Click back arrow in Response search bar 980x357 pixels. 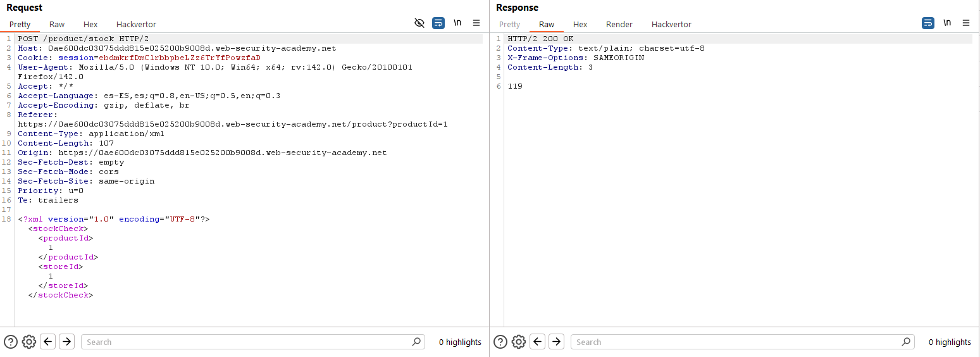(x=538, y=342)
